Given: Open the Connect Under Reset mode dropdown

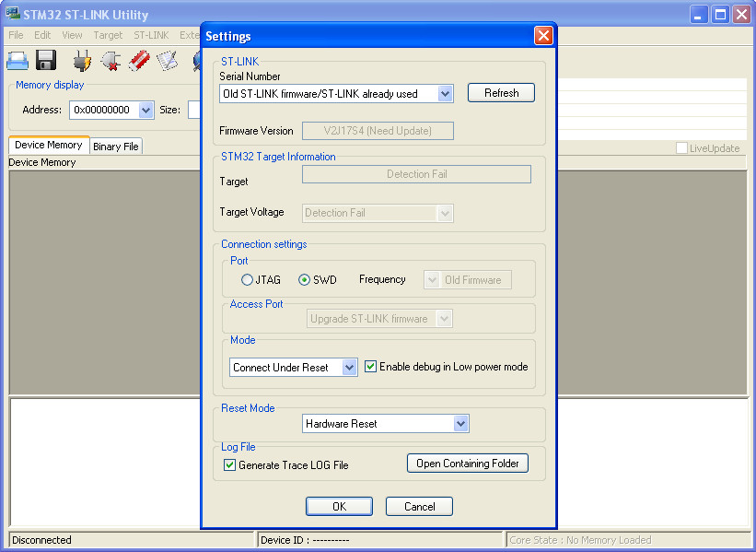Looking at the screenshot, I should coord(350,368).
